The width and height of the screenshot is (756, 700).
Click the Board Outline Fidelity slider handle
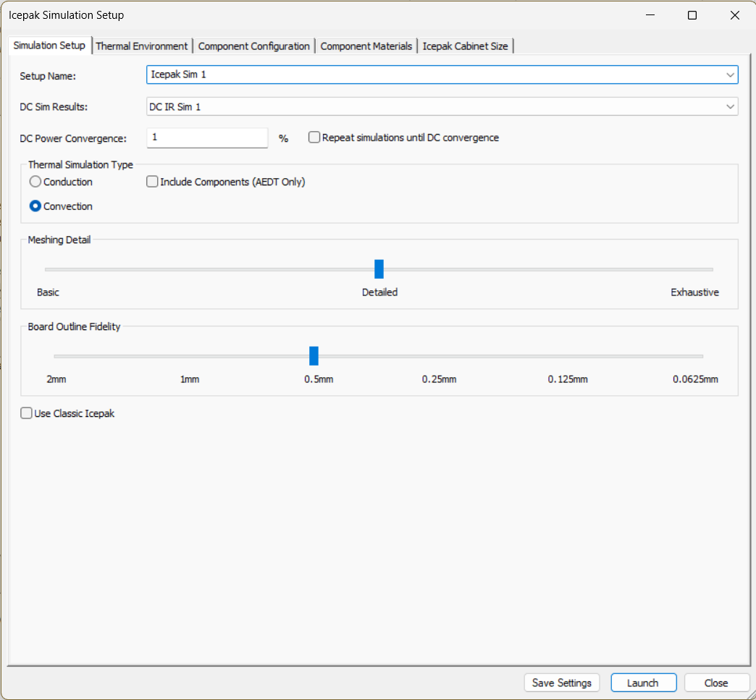tap(314, 356)
